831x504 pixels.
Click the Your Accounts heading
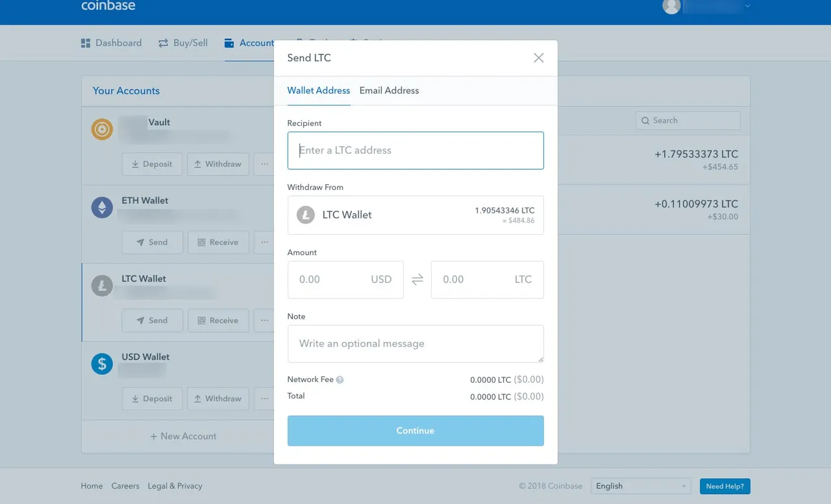126,91
